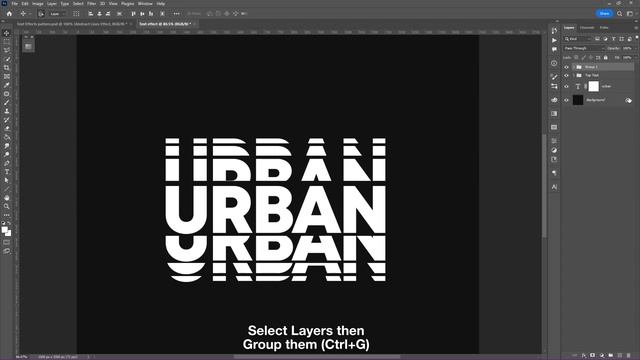Viewport: 640px width, 360px height.
Task: Toggle Lock all padlock icon
Action: (x=605, y=58)
